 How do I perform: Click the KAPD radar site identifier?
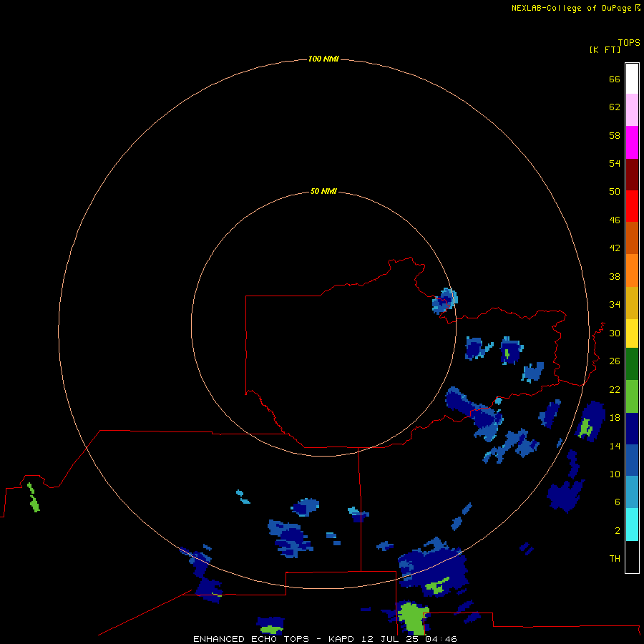tap(343, 639)
